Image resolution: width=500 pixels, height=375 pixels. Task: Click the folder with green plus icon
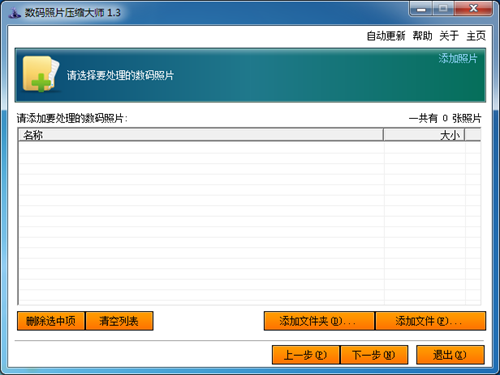tap(41, 74)
